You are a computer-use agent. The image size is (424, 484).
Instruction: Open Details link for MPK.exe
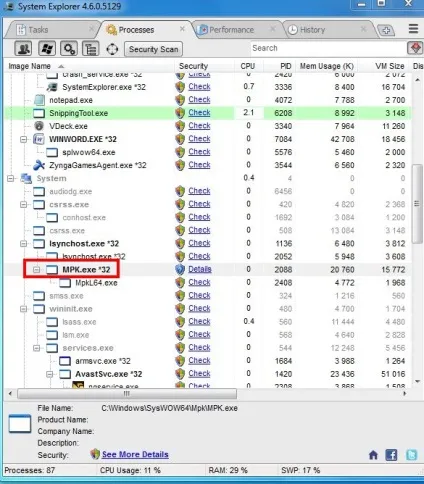pos(200,269)
